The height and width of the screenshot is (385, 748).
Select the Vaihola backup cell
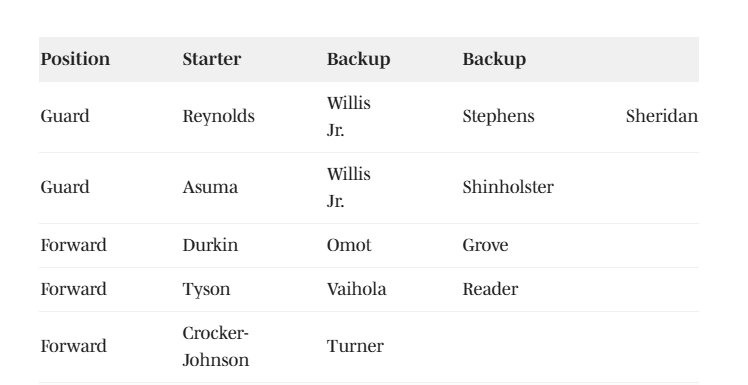pyautogui.click(x=357, y=289)
